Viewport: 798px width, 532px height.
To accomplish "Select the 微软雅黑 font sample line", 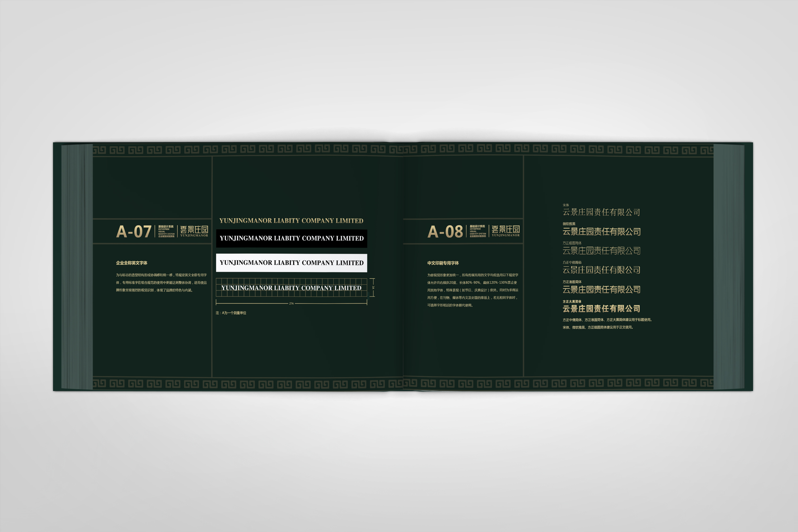I will point(601,232).
